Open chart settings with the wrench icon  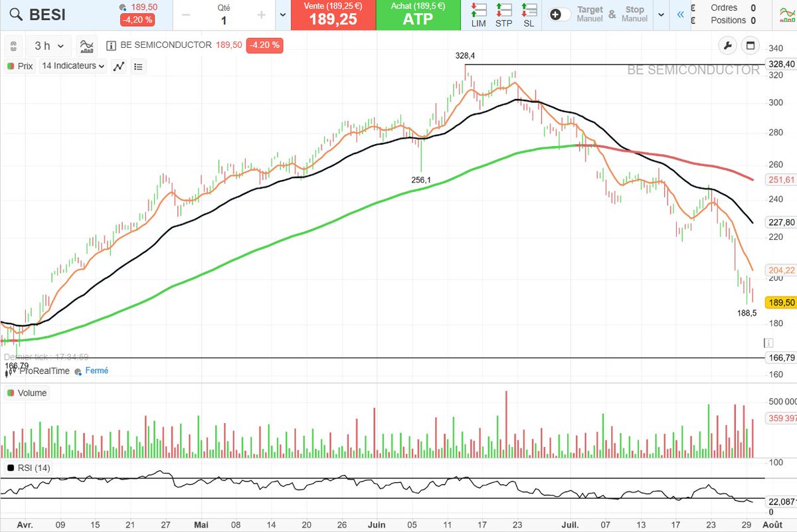click(x=728, y=46)
